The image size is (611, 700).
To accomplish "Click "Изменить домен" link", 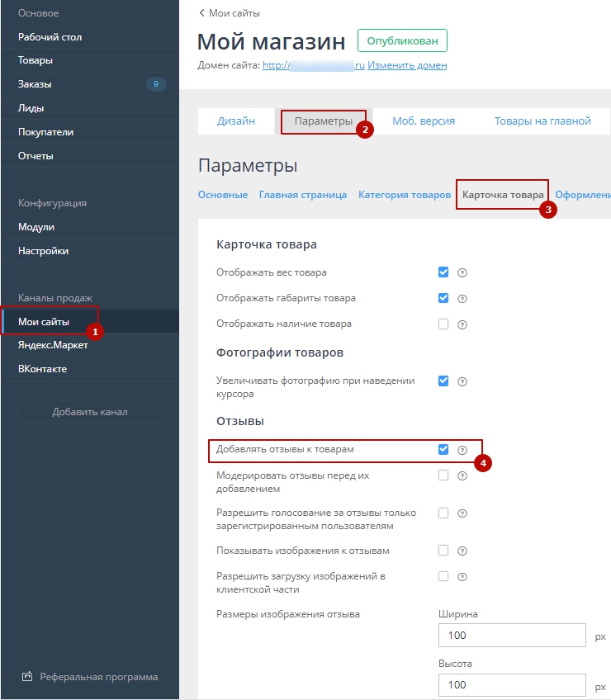I will [407, 65].
